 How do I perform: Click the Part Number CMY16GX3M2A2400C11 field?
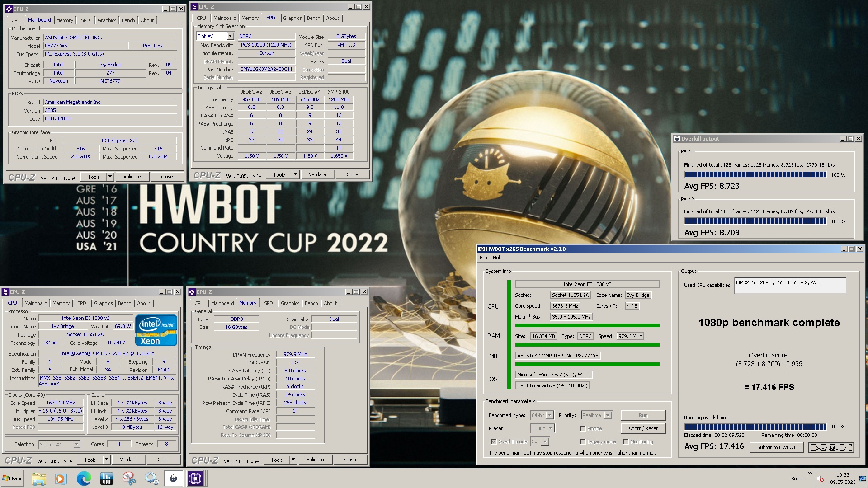[266, 69]
